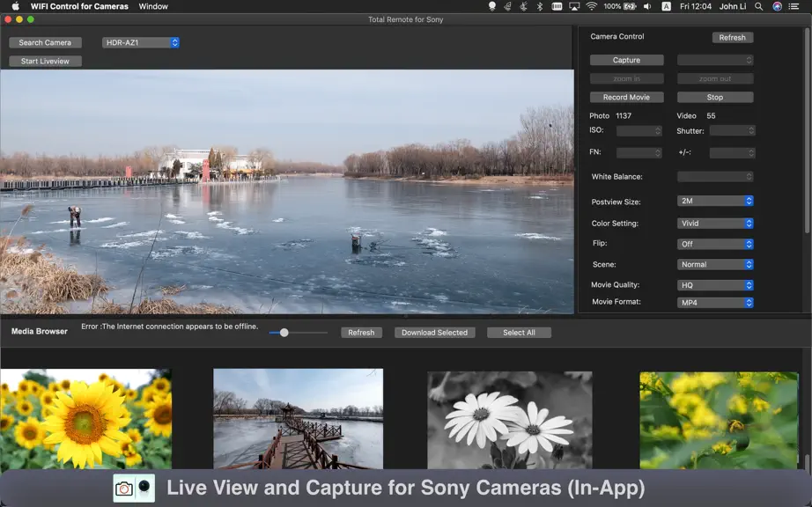Refresh the Media Browser
The width and height of the screenshot is (812, 507).
pos(361,333)
